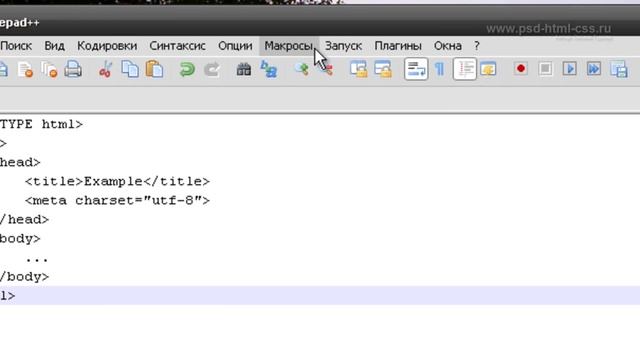Click the opening "head>" line
Screen dimensions: 640x360
coord(20,162)
